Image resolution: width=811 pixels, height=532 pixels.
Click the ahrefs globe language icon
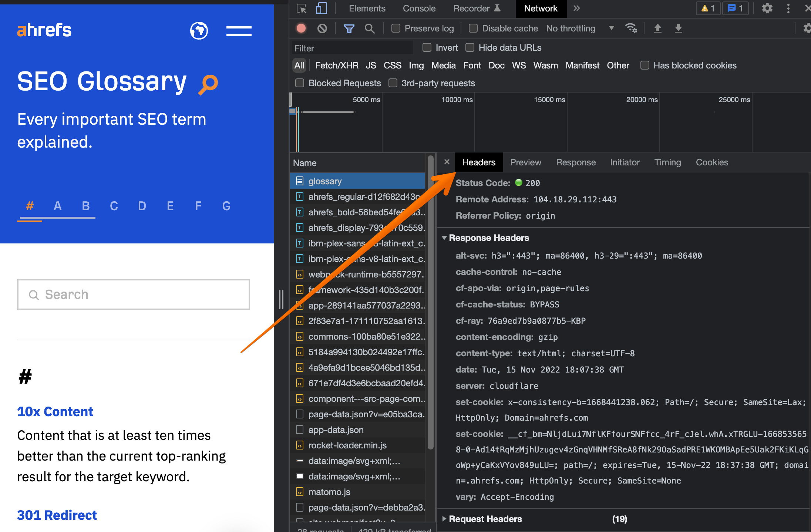coord(199,31)
